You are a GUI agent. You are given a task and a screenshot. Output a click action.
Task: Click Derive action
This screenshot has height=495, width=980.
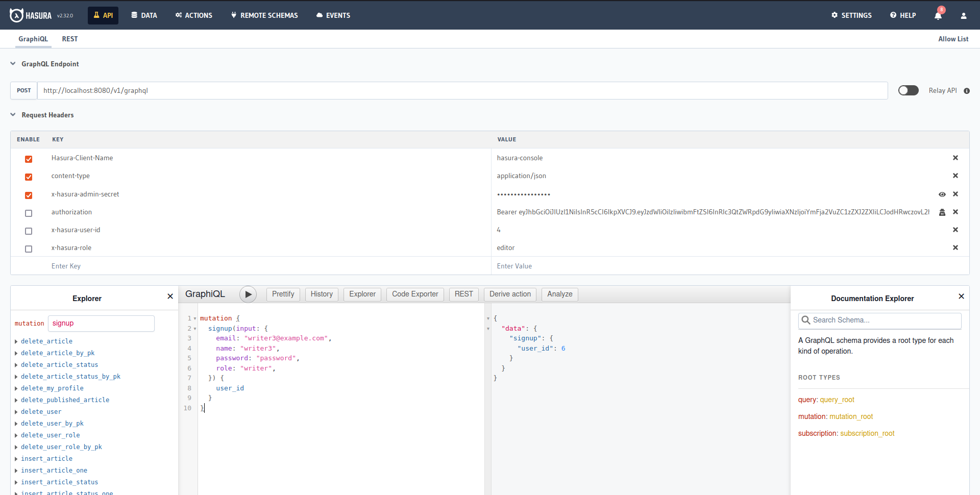510,294
